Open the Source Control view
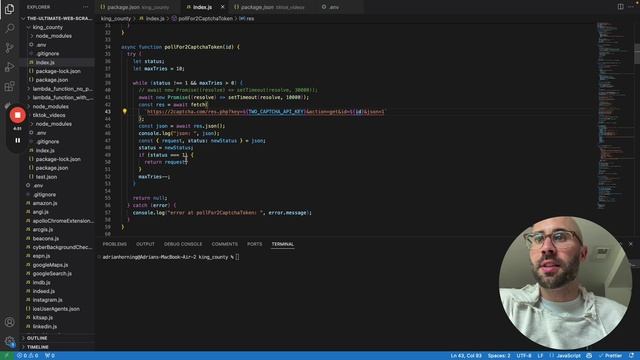This screenshot has width=640, height=360. 9,48
